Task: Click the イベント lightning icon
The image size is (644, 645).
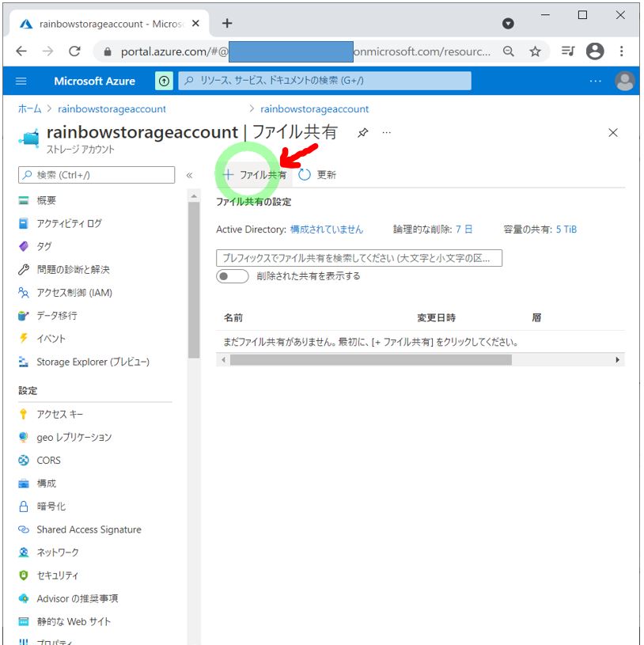Action: point(24,338)
